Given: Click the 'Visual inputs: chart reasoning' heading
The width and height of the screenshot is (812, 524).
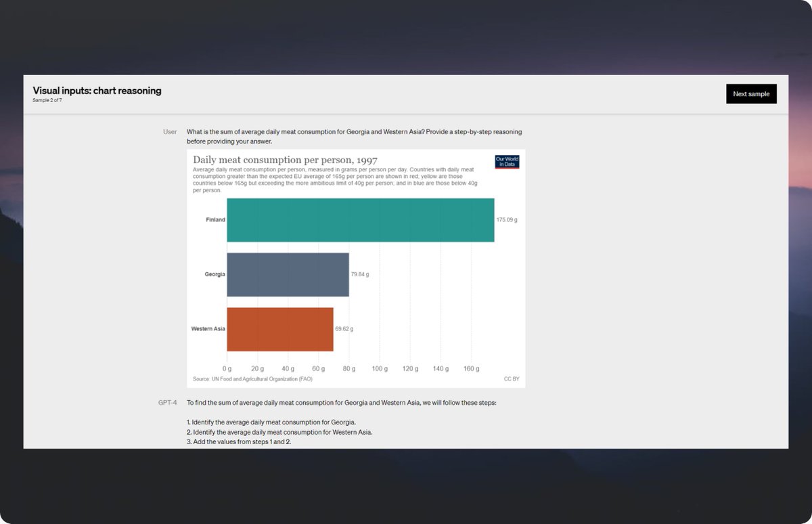Looking at the screenshot, I should [97, 90].
